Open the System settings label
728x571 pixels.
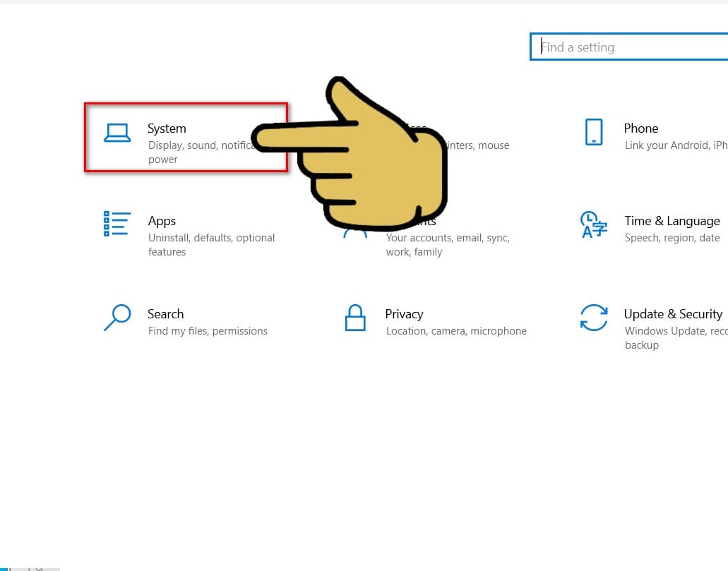pos(167,128)
